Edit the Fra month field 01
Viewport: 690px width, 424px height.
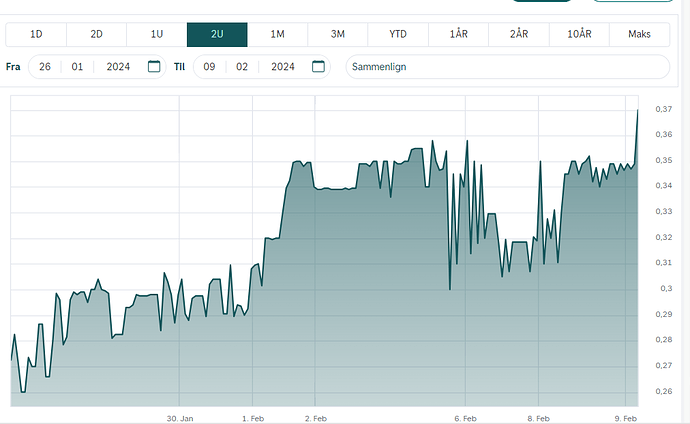point(76,67)
